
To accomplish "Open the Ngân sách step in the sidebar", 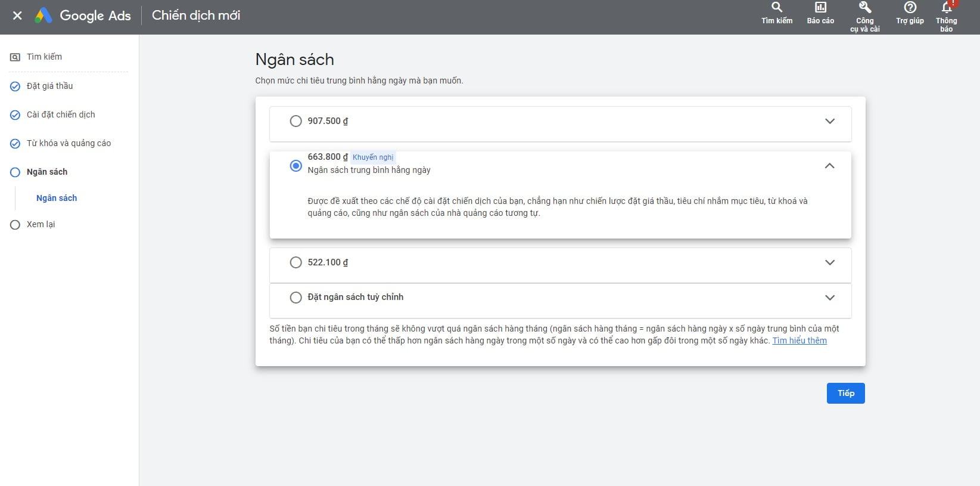I will click(47, 172).
